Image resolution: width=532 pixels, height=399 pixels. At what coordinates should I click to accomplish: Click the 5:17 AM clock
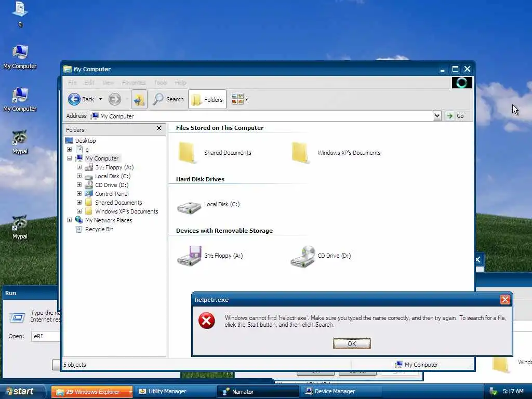(x=513, y=392)
